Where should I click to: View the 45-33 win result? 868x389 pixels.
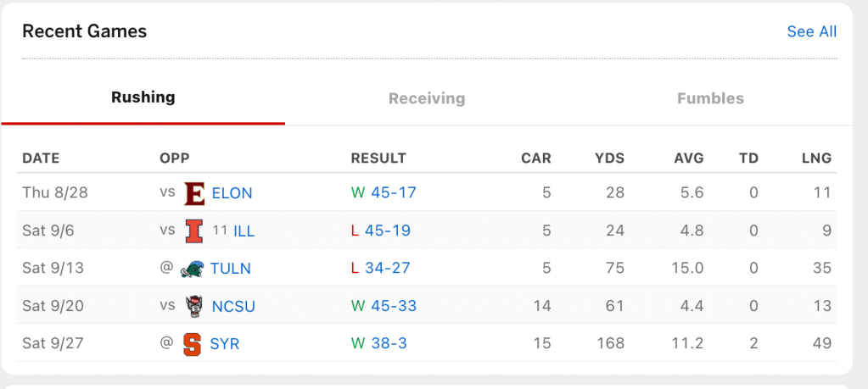click(394, 306)
